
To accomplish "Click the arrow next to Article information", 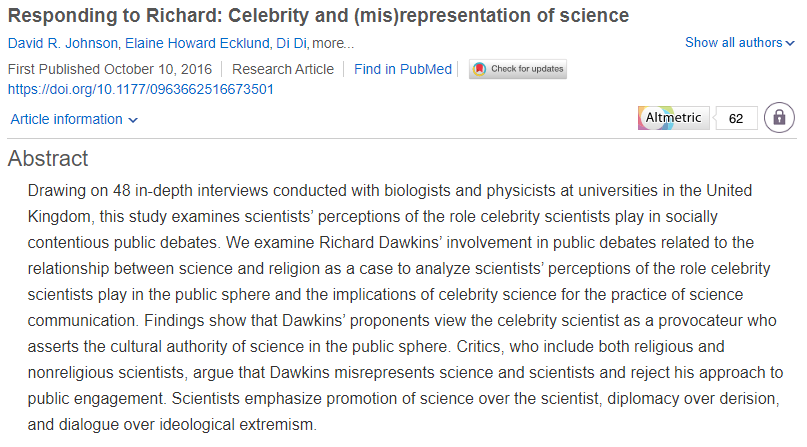I will [134, 120].
